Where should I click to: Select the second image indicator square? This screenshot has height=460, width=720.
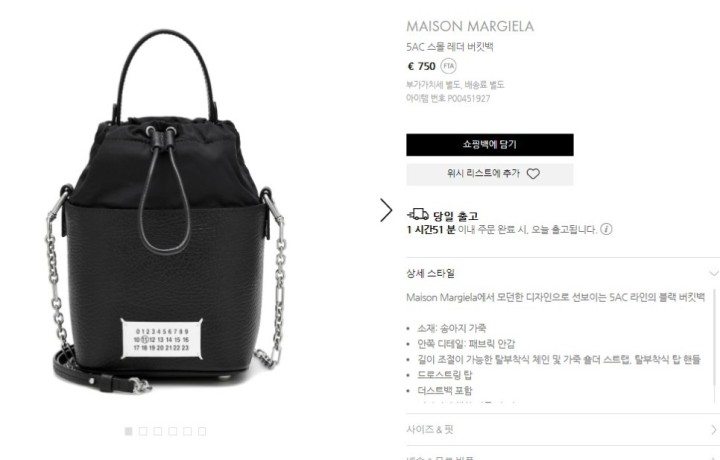click(143, 431)
